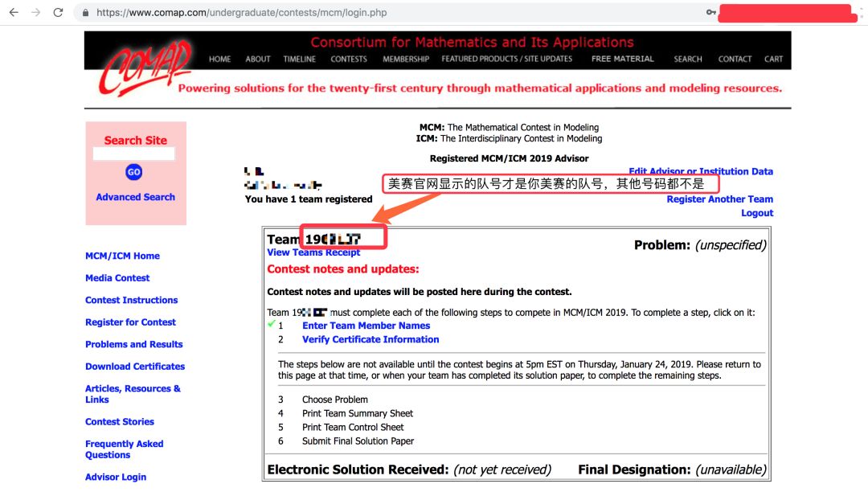
Task: Open Register for Contest link
Action: click(x=130, y=322)
